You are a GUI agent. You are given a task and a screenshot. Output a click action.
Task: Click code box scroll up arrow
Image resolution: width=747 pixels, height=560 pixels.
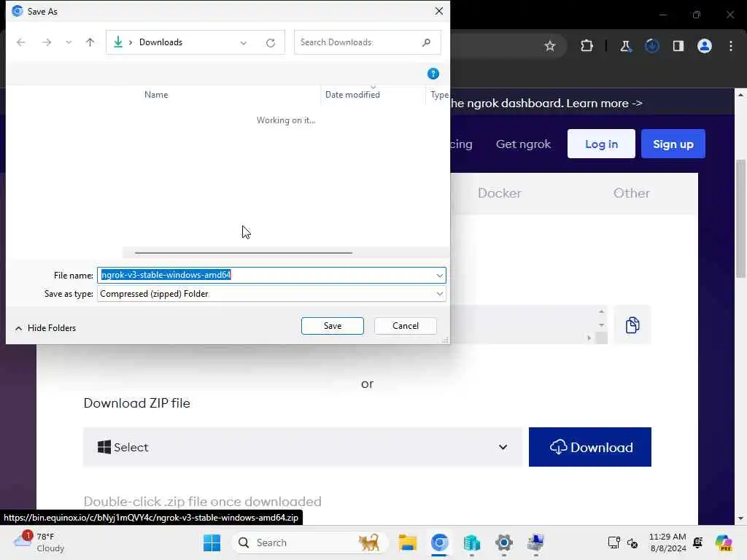tap(601, 311)
